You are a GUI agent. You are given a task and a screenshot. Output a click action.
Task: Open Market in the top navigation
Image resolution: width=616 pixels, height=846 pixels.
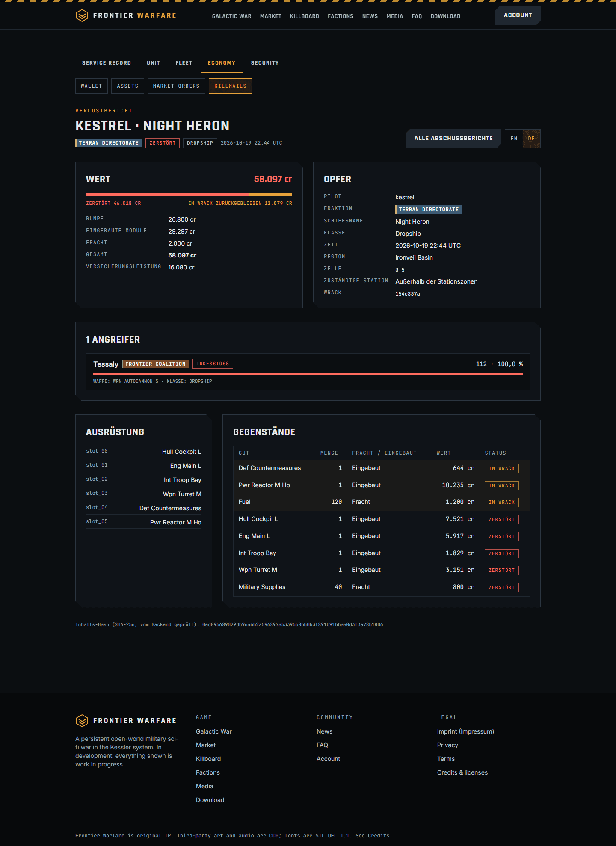pos(271,16)
